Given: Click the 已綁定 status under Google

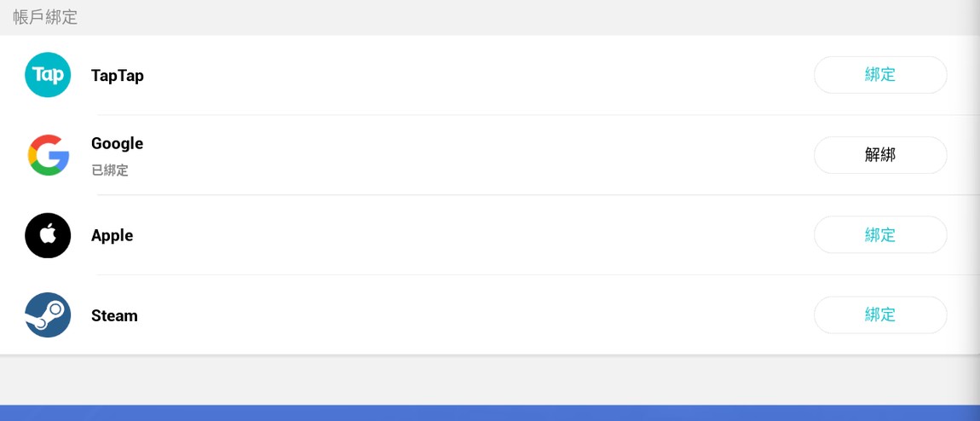Looking at the screenshot, I should click(x=110, y=170).
